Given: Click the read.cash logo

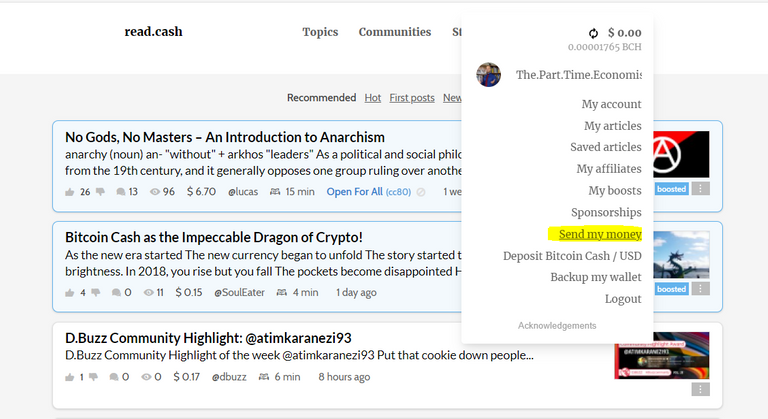Looking at the screenshot, I should (x=153, y=31).
